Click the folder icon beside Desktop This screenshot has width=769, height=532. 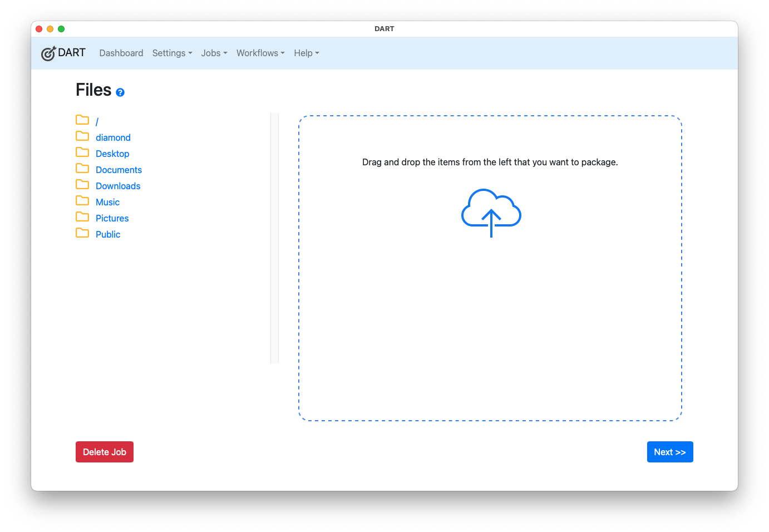[82, 152]
